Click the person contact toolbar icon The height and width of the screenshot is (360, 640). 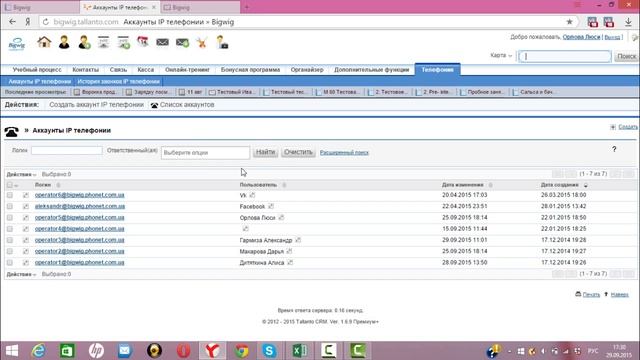click(64, 42)
